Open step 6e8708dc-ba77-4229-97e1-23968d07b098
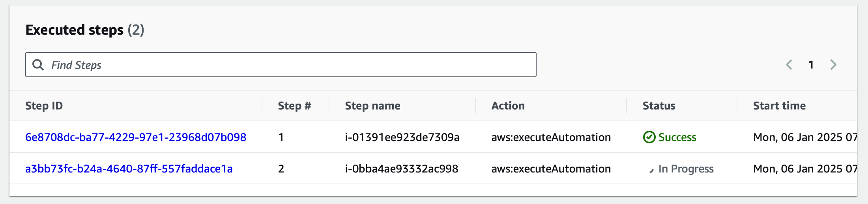 pos(136,137)
